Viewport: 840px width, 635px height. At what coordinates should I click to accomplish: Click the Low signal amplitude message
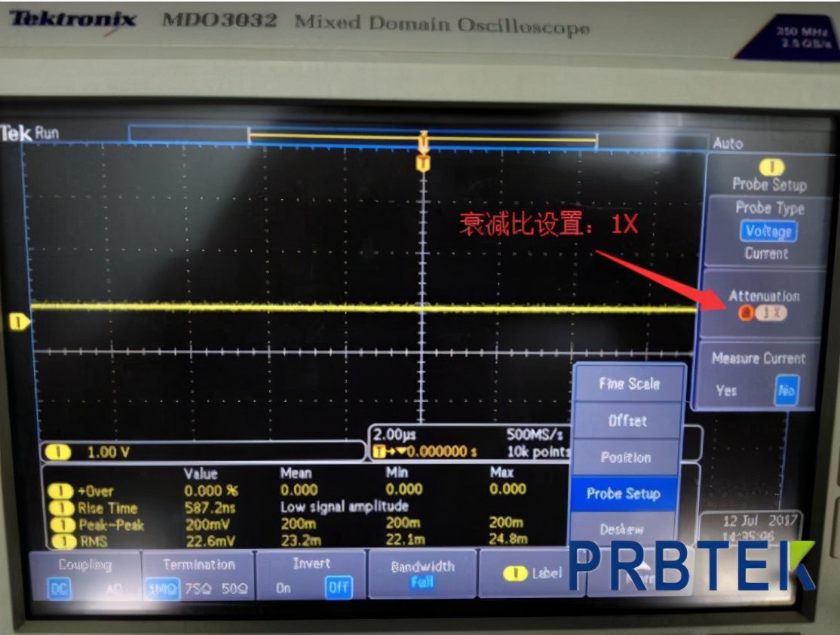[x=345, y=506]
